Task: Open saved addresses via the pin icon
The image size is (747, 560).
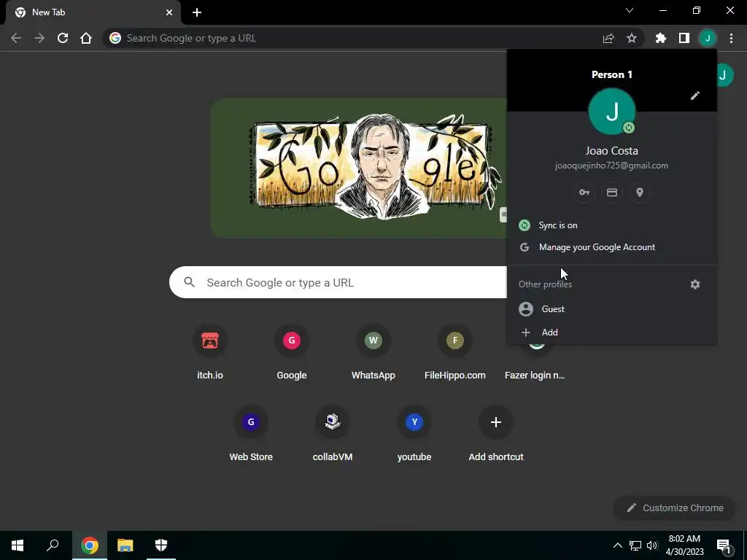Action: tap(639, 192)
